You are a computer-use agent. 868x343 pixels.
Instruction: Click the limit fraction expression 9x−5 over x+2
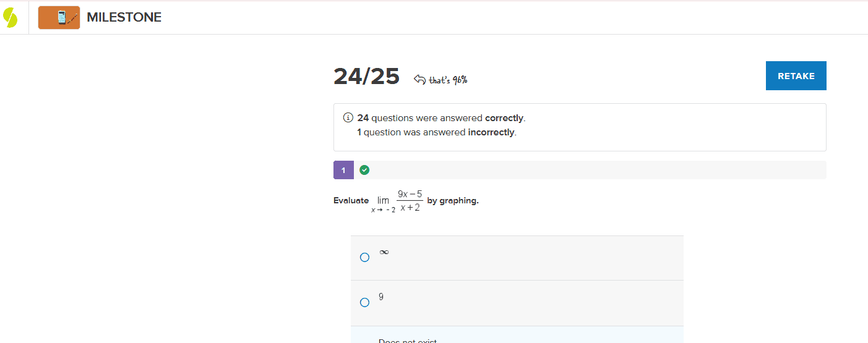(x=410, y=201)
